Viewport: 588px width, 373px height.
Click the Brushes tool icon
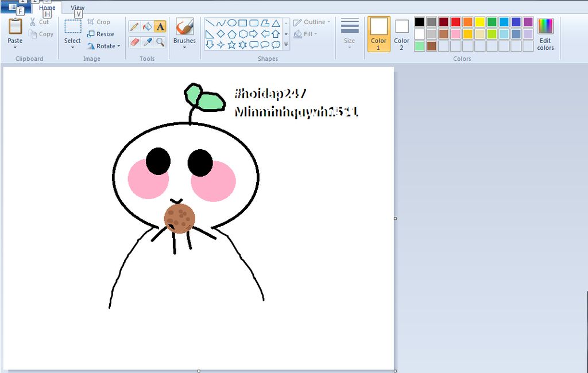(x=184, y=27)
